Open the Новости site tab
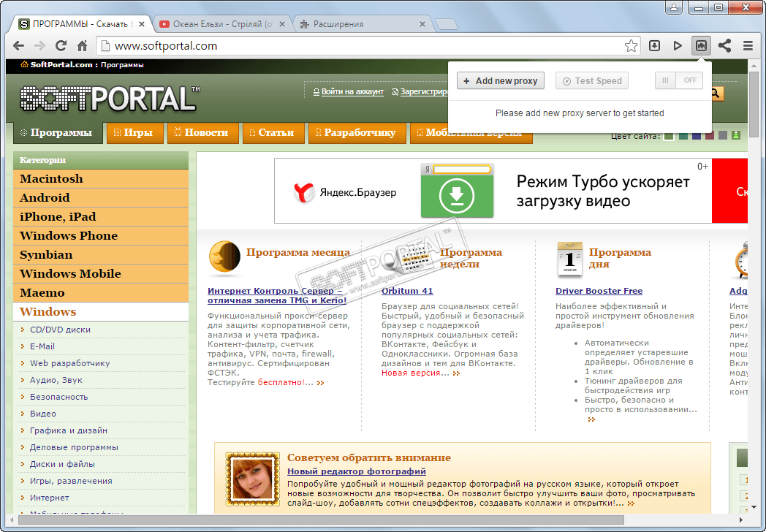The width and height of the screenshot is (766, 532). (203, 133)
